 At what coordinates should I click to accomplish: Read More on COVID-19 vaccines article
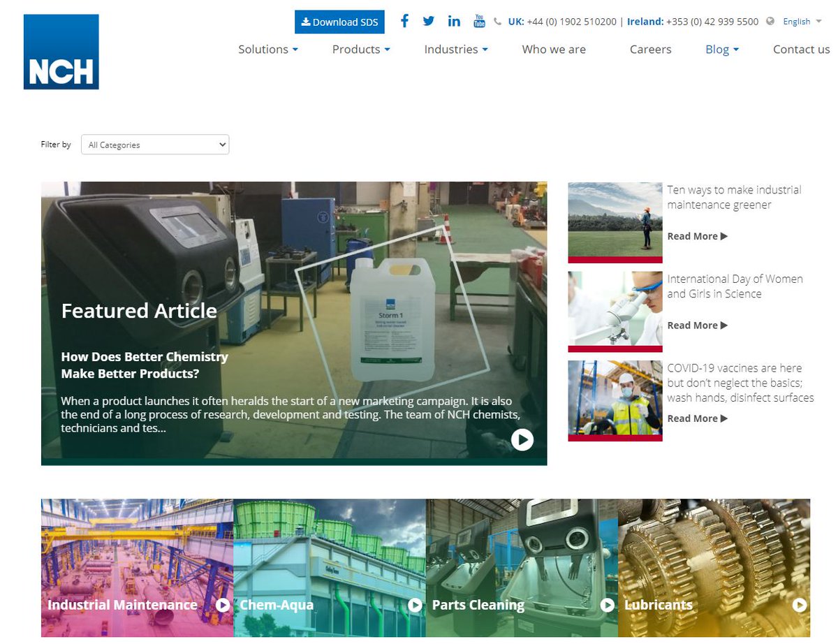tap(697, 418)
